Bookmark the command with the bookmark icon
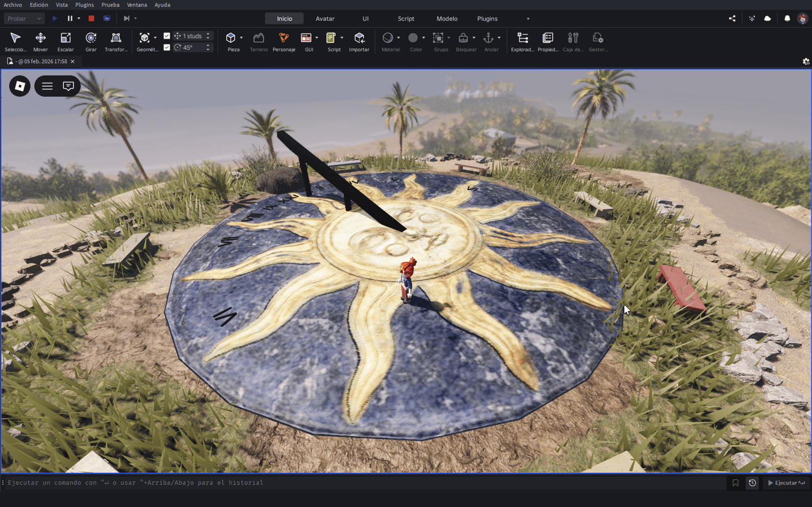812x507 pixels. [x=735, y=483]
